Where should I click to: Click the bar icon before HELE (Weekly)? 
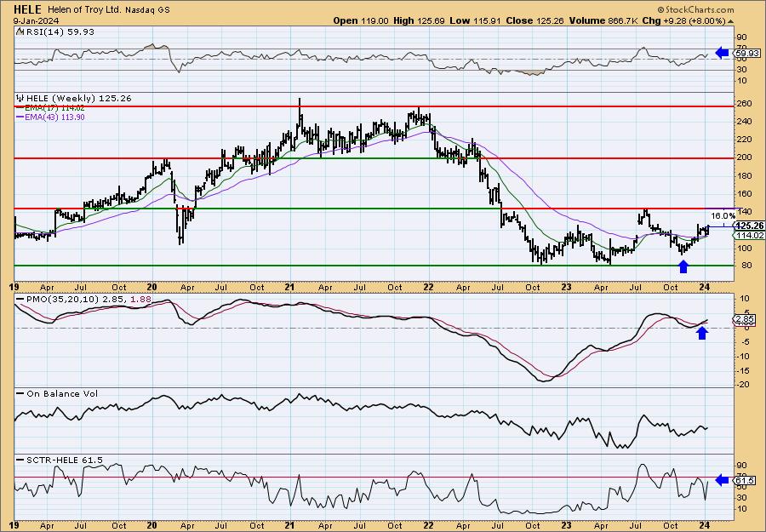(x=20, y=98)
